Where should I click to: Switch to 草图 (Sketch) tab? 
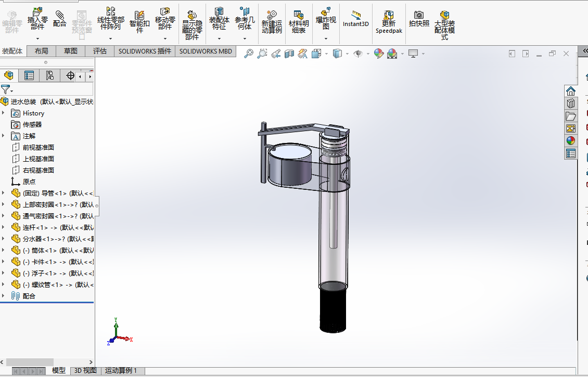(x=70, y=51)
